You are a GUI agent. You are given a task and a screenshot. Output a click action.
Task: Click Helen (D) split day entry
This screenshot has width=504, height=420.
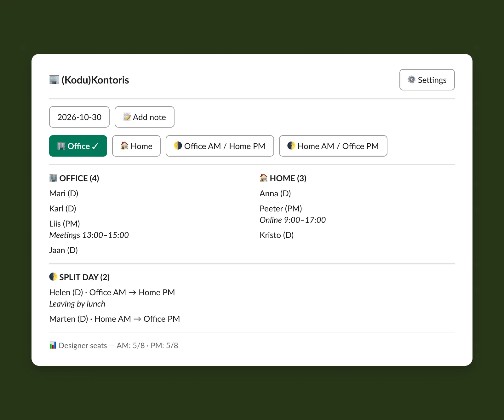pyautogui.click(x=112, y=292)
